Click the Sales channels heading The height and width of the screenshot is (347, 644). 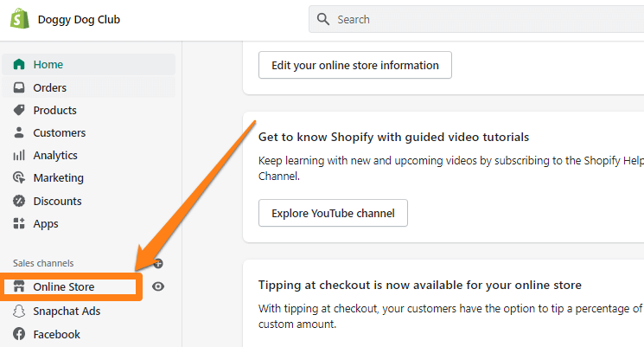43,263
